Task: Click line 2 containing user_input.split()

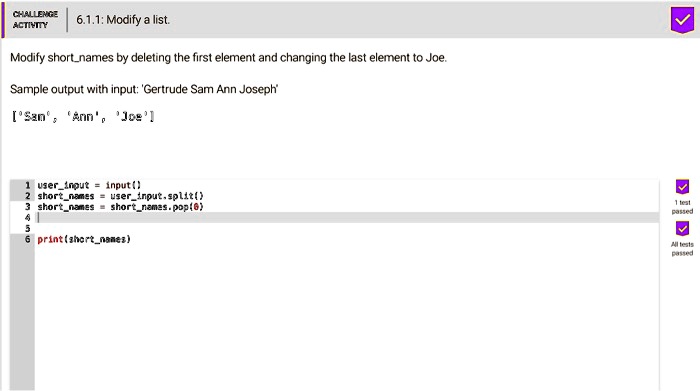Action: (121, 196)
